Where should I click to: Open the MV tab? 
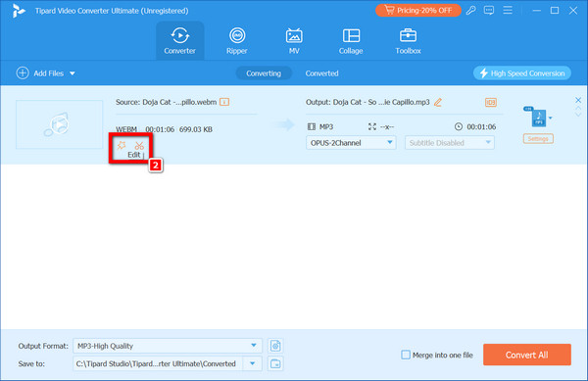294,41
